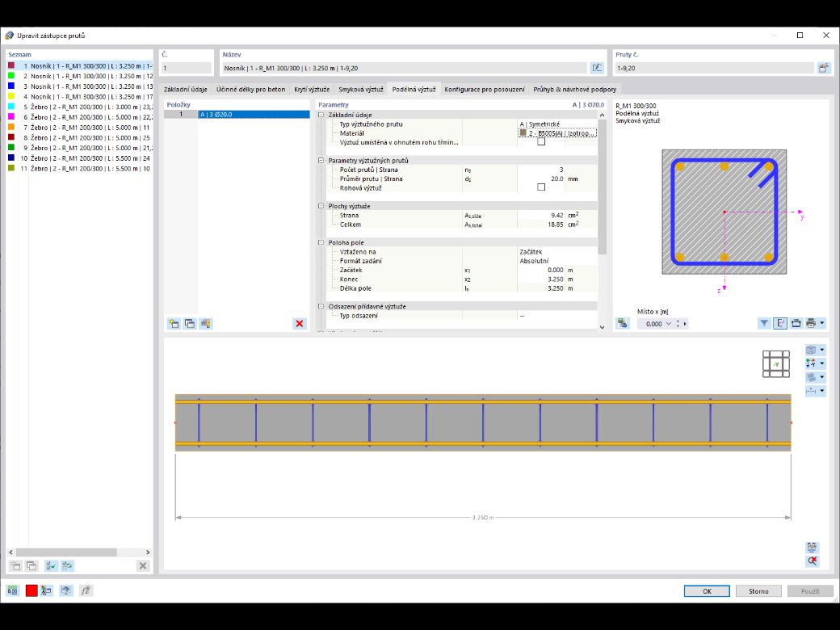Click the reinforcement list icon at the view's bottom-right corner
This screenshot has height=630, width=840.
click(813, 547)
